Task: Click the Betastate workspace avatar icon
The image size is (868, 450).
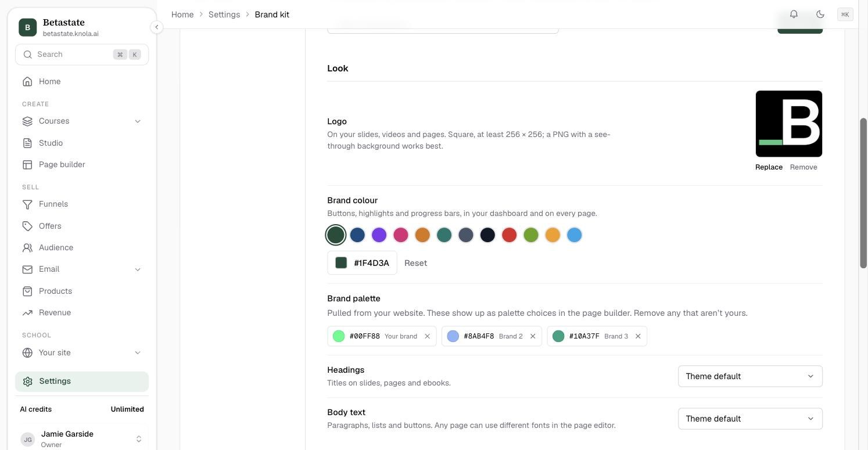Action: [x=27, y=27]
